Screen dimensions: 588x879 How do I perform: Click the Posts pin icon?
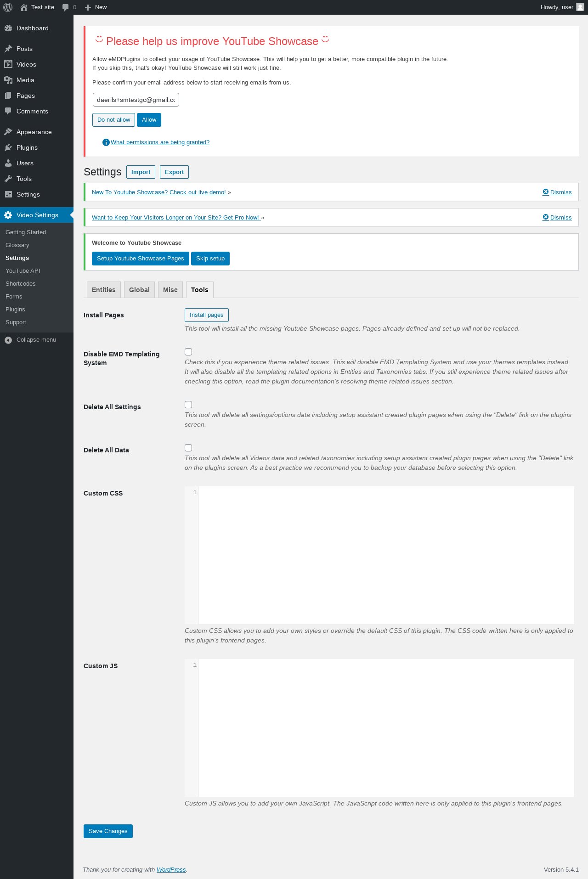[8, 49]
